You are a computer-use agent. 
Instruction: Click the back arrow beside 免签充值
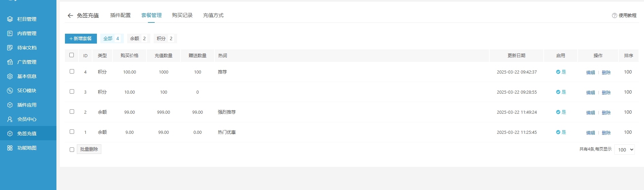pos(70,16)
